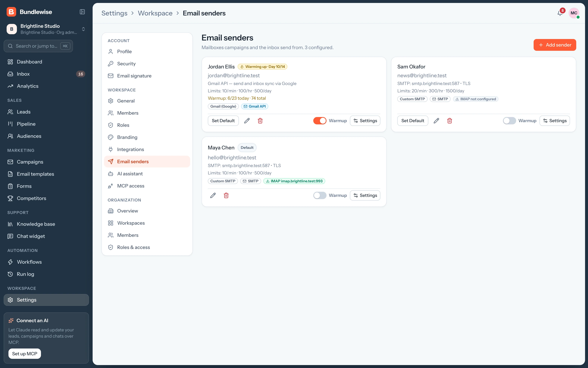
Task: Click the Pipeline icon in sidebar
Action: [10, 124]
